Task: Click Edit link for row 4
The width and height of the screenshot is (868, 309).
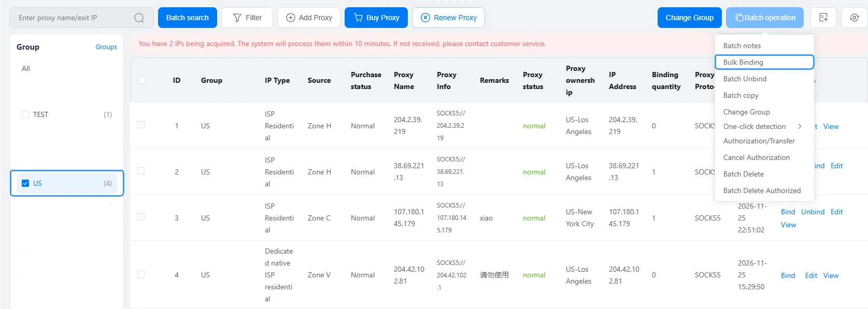Action: click(811, 275)
